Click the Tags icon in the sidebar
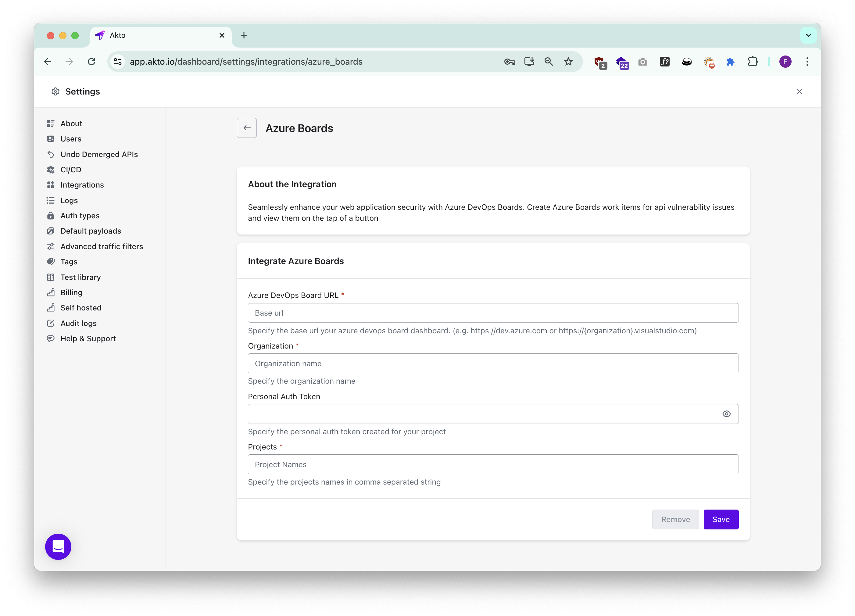855x616 pixels. click(51, 262)
